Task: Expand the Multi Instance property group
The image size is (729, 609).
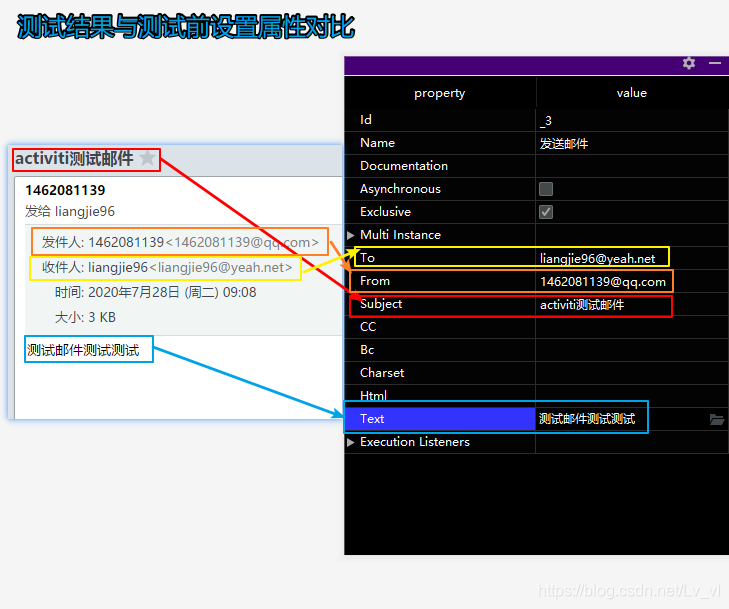Action: (351, 235)
